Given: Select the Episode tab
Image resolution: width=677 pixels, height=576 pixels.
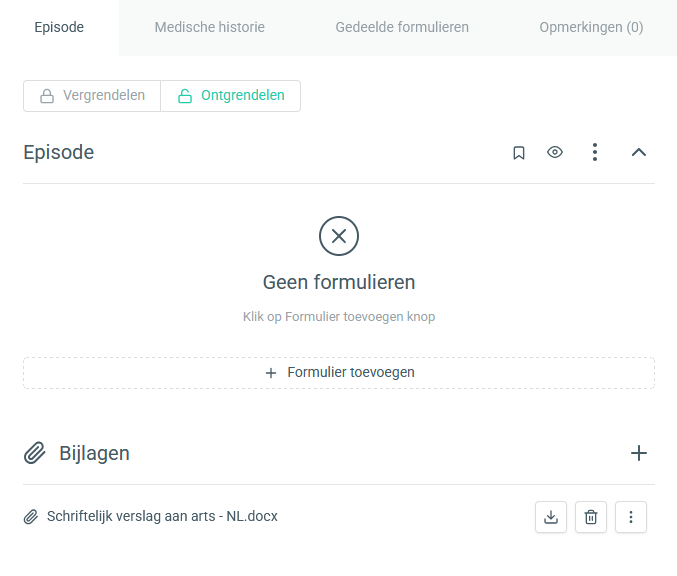Looking at the screenshot, I should coord(59,27).
